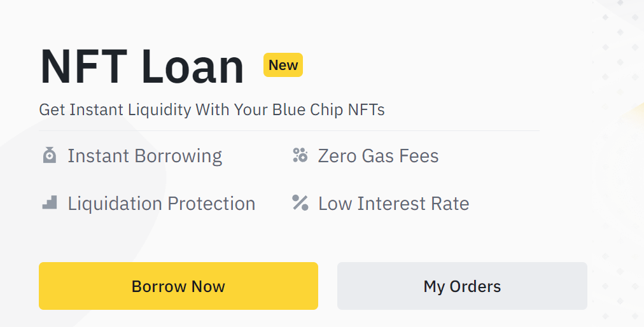This screenshot has height=327, width=644.
Task: Select the Low Interest Rate label
Action: pos(393,204)
